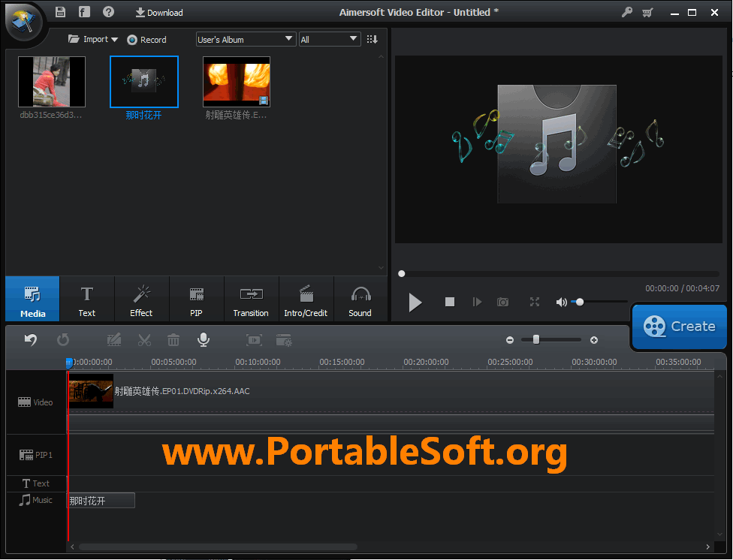Click the microphone voiceover icon

click(x=204, y=340)
